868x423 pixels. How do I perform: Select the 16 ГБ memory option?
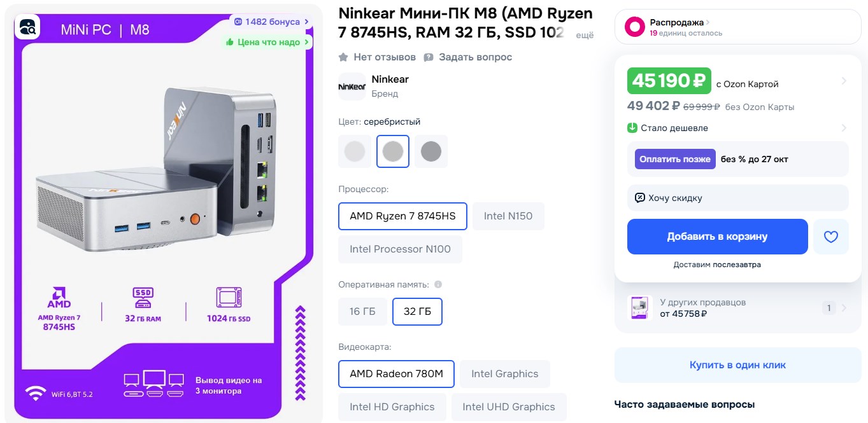point(363,312)
